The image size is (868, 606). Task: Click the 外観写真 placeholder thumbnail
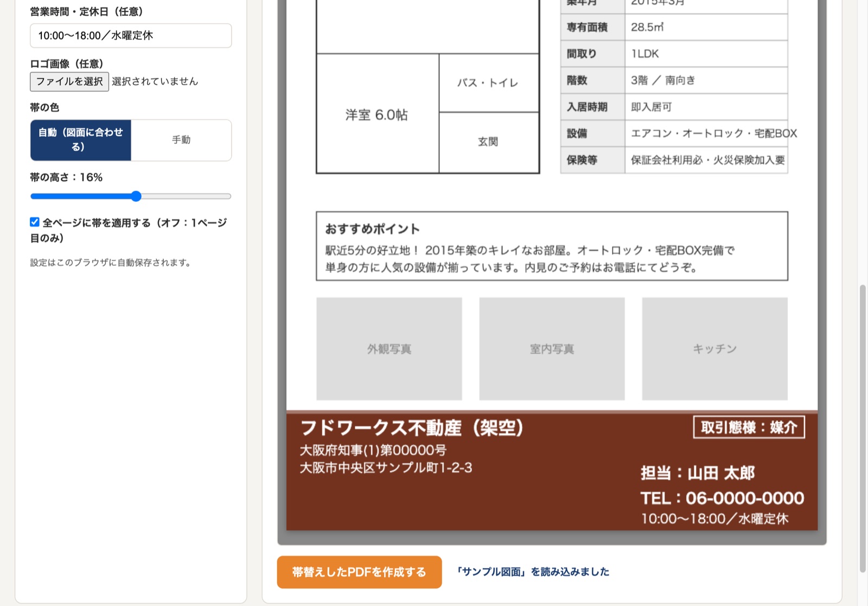pyautogui.click(x=389, y=349)
